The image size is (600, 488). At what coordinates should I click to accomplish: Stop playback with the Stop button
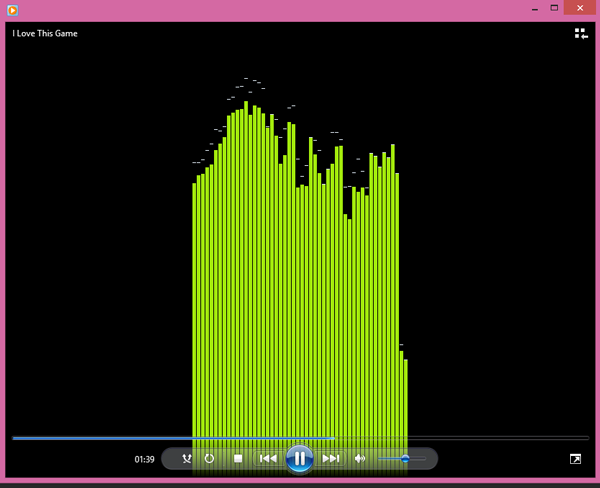[238, 459]
